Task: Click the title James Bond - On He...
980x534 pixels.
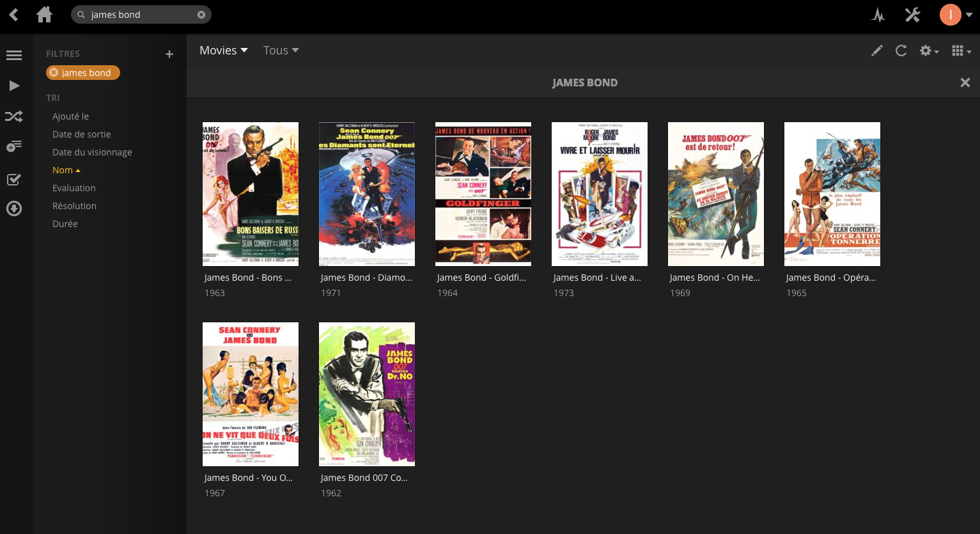Action: click(715, 278)
